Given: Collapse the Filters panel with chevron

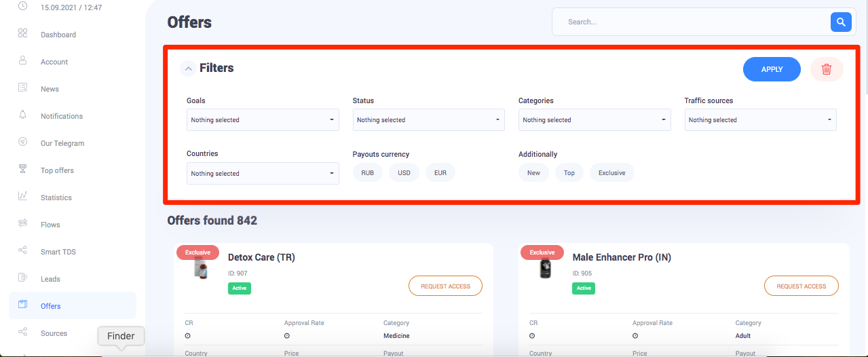Looking at the screenshot, I should tap(188, 69).
